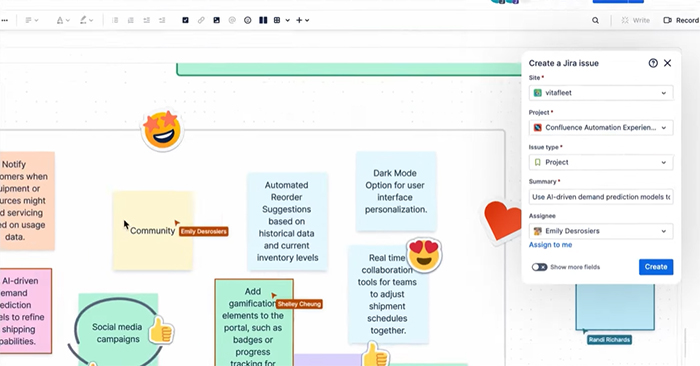Open the three-dot more options menu
The height and width of the screenshot is (366, 700).
(4, 20)
